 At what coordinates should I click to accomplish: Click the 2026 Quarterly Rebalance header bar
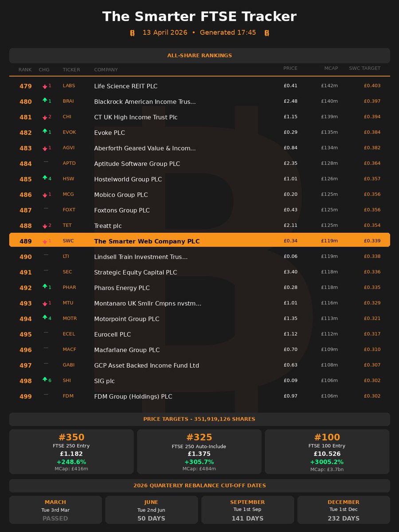(199, 485)
